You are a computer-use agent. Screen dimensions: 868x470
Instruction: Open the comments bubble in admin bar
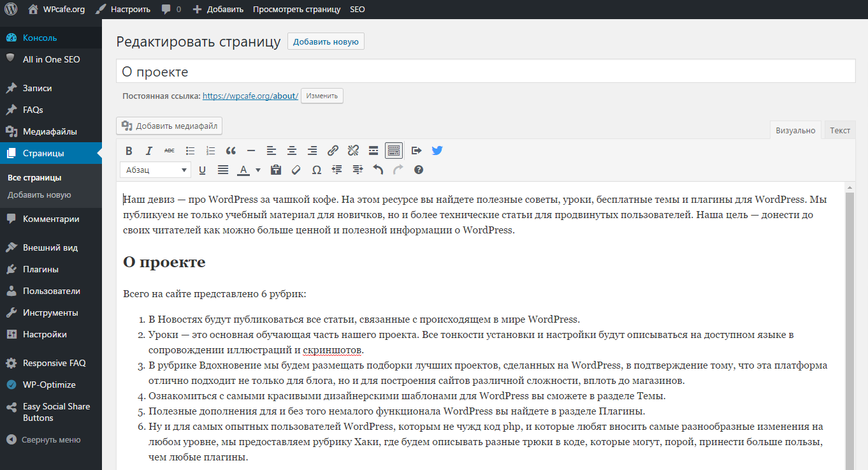(x=171, y=9)
